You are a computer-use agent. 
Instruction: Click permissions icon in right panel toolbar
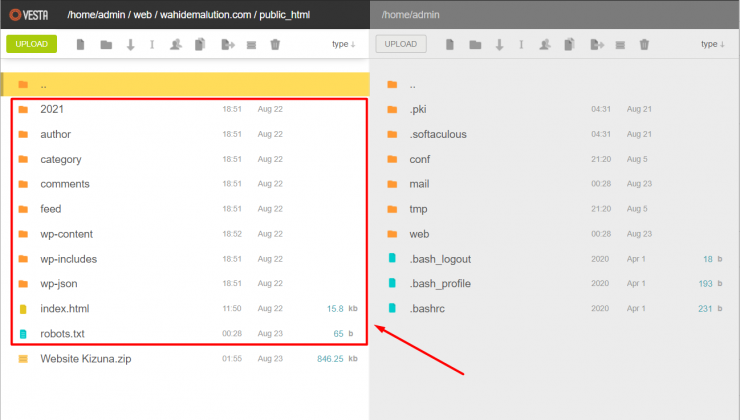(545, 44)
